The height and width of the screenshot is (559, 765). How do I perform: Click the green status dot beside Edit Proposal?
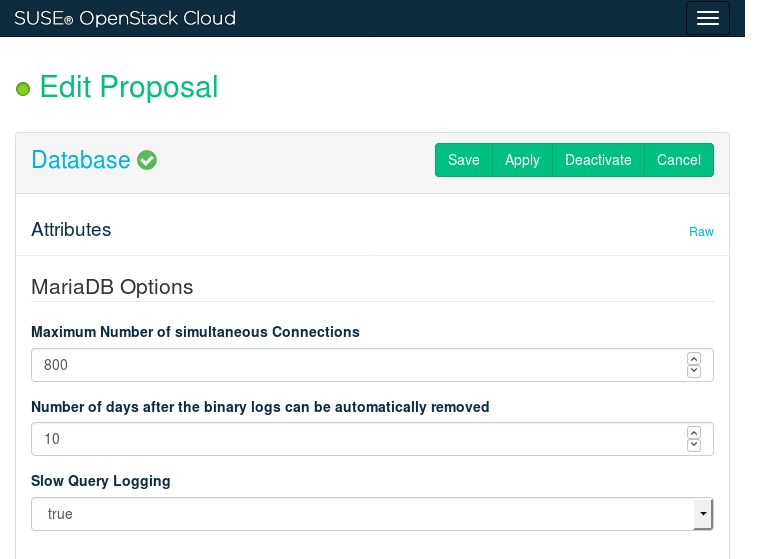pos(24,90)
